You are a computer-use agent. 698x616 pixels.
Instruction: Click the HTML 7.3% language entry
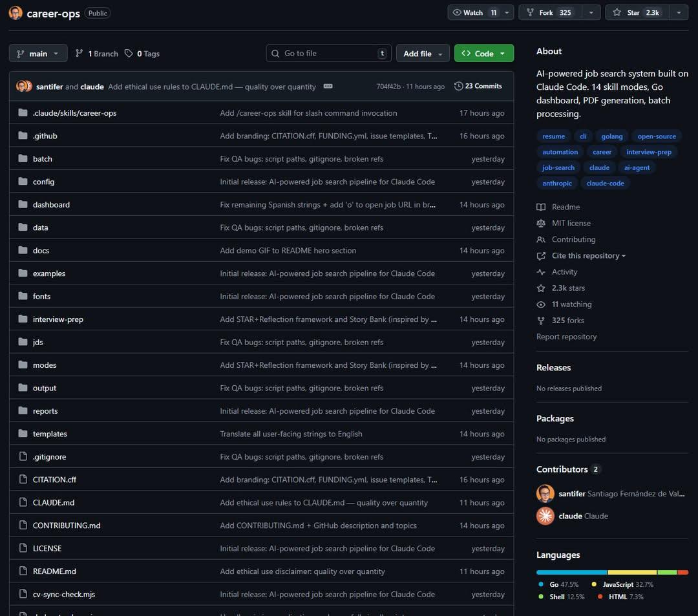click(x=620, y=597)
